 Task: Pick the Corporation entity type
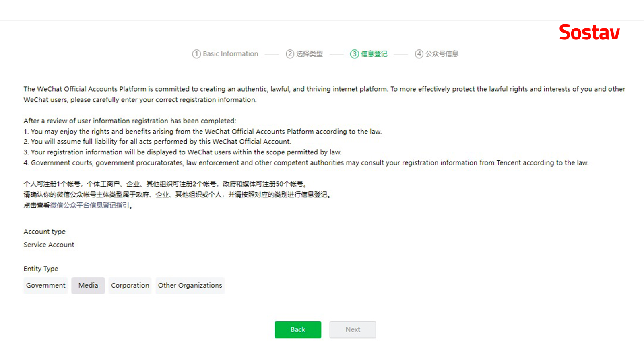coord(130,286)
